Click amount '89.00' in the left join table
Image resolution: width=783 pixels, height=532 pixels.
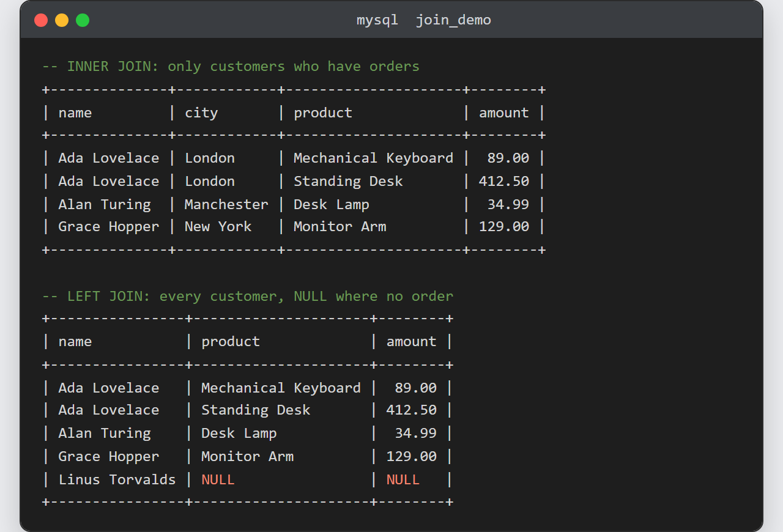(x=416, y=388)
